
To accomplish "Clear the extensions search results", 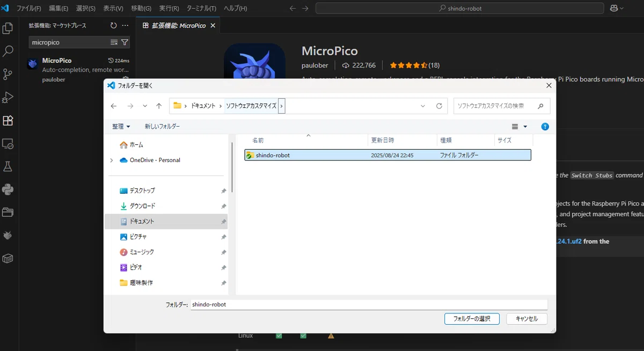I will 114,42.
